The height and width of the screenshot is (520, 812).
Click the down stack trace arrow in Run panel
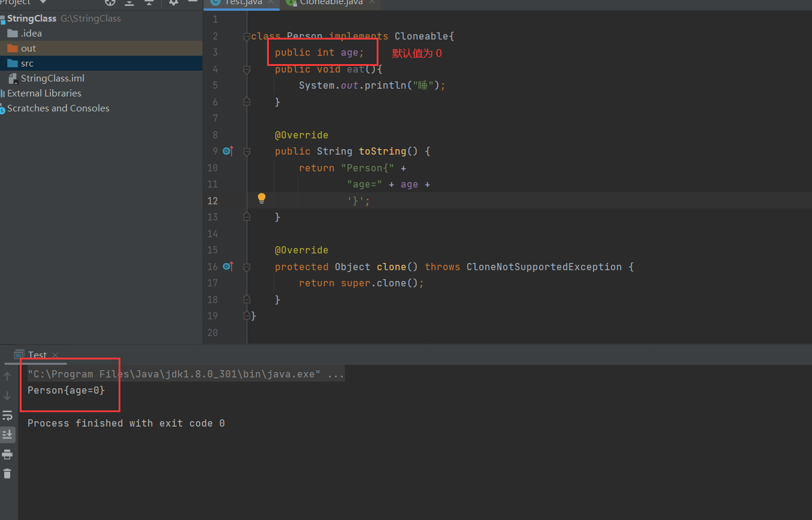pyautogui.click(x=7, y=396)
